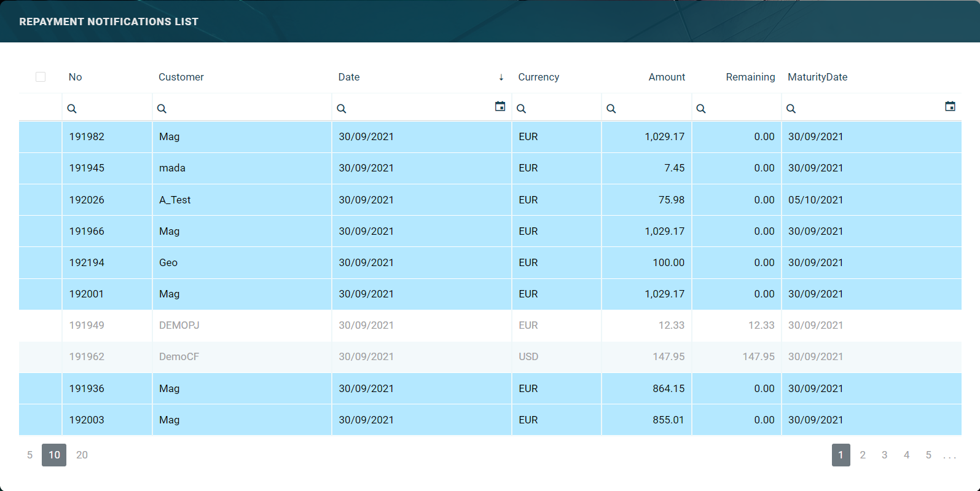Click the pagination ellipsis for more pages

pyautogui.click(x=950, y=455)
